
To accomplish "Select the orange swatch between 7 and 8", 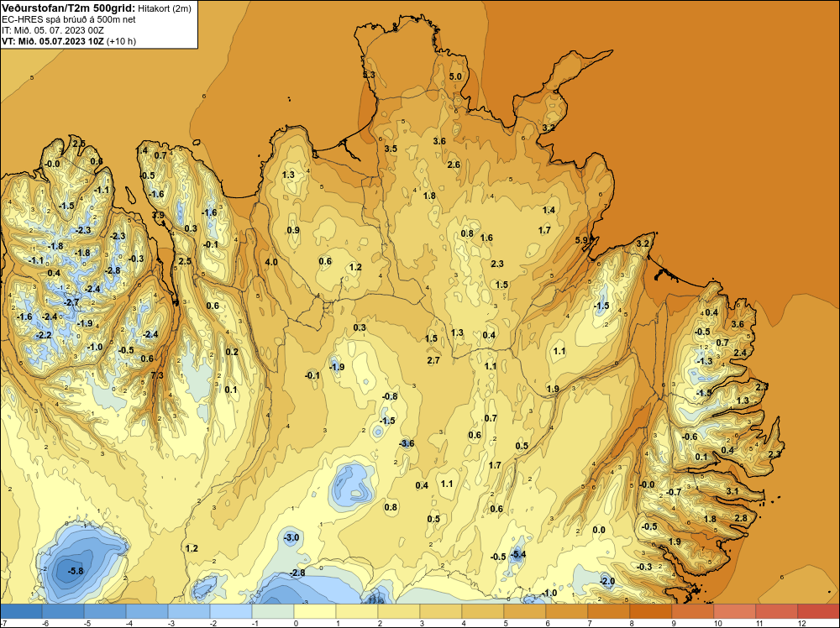I will (x=608, y=611).
